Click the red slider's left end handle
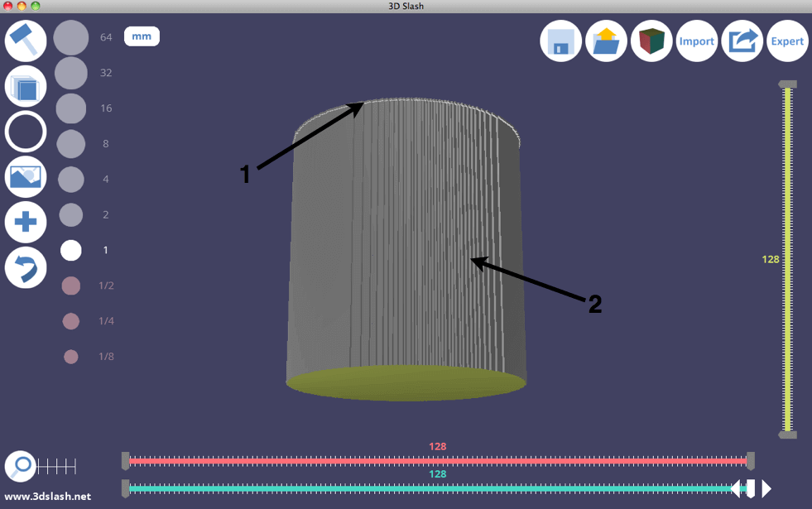This screenshot has width=812, height=509. point(125,461)
